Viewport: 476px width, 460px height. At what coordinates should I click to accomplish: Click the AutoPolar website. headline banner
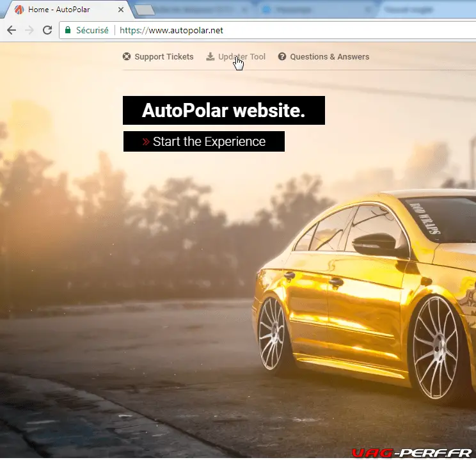coord(224,110)
